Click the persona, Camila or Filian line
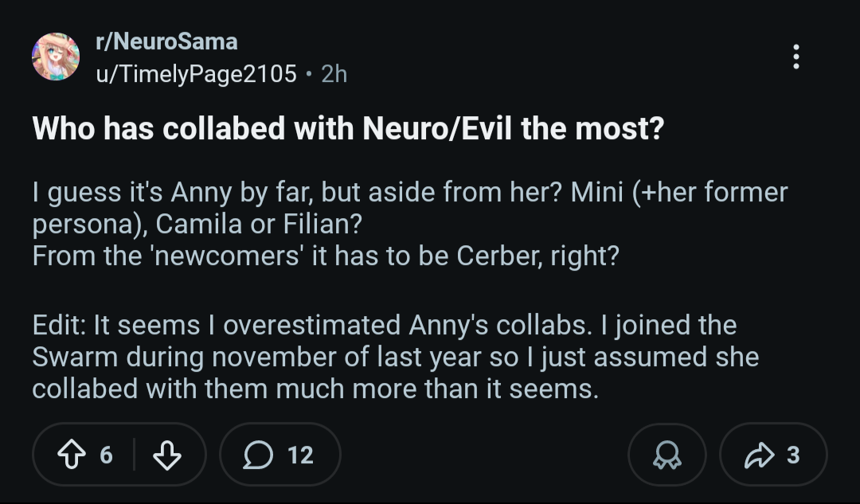Image resolution: width=860 pixels, height=504 pixels. [197, 225]
